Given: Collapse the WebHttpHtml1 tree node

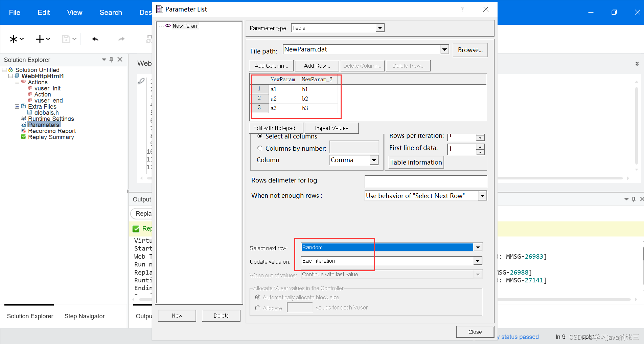Looking at the screenshot, I should (10, 76).
